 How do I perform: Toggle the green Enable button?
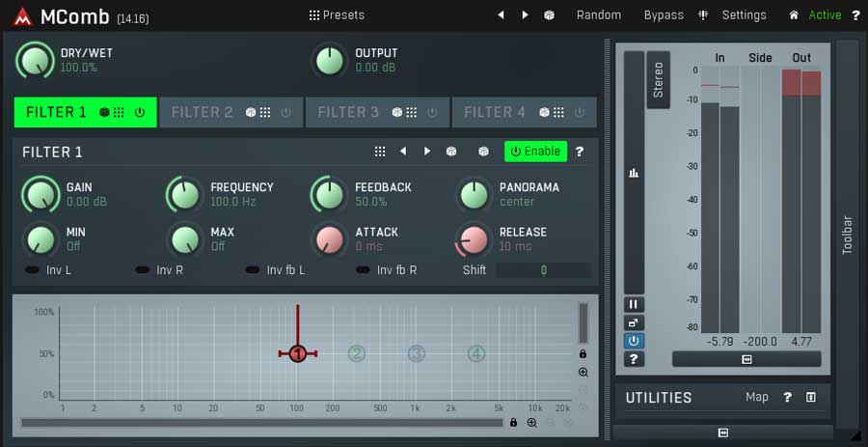[x=535, y=152]
